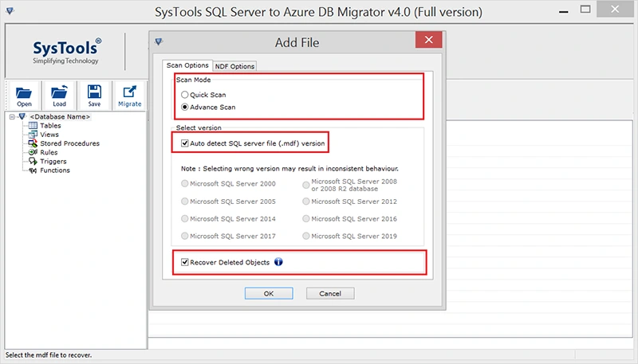This screenshot has height=364, width=638.
Task: Select Tables in the database tree
Action: tap(50, 126)
